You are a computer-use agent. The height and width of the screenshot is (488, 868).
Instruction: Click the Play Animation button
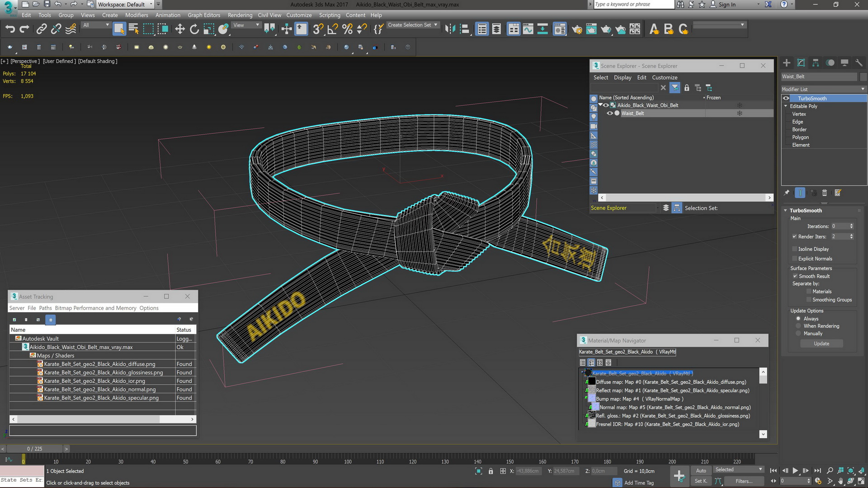795,471
